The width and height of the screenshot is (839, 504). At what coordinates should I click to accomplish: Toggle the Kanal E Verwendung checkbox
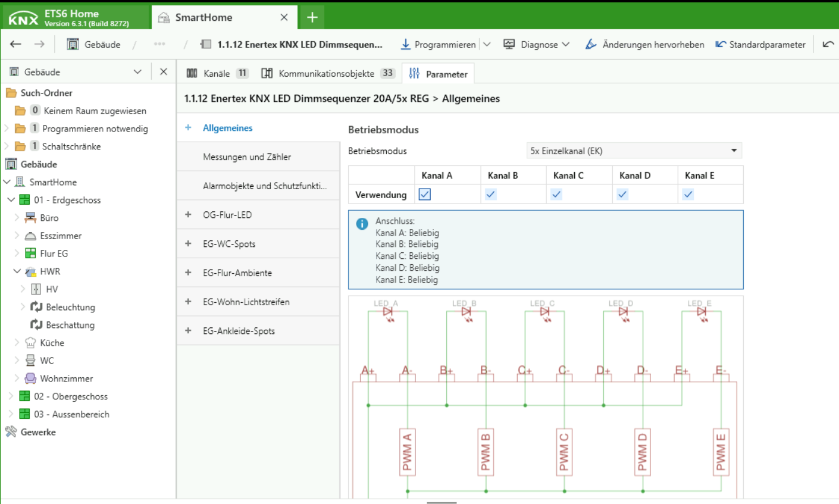(688, 194)
